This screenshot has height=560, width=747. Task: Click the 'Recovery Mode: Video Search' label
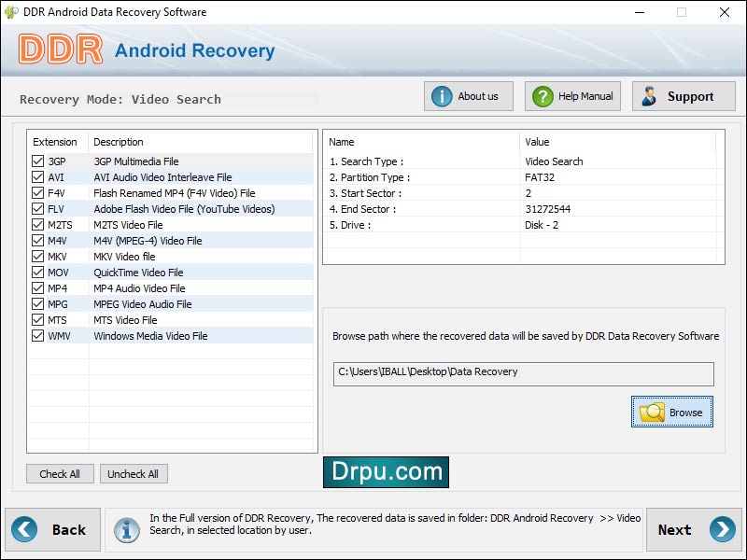click(x=120, y=99)
